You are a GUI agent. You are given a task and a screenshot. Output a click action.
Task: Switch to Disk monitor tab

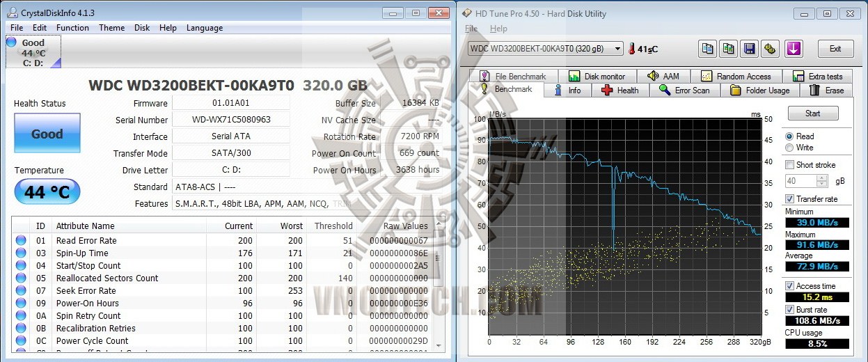click(597, 76)
